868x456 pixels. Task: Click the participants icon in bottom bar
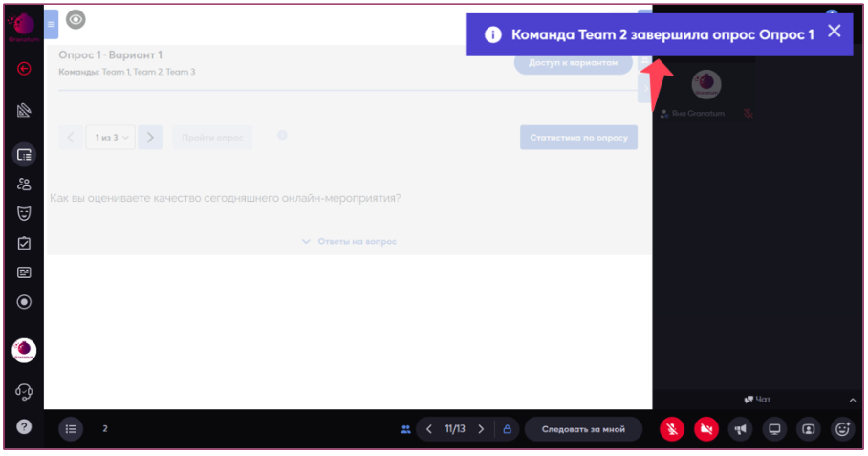pyautogui.click(x=405, y=429)
